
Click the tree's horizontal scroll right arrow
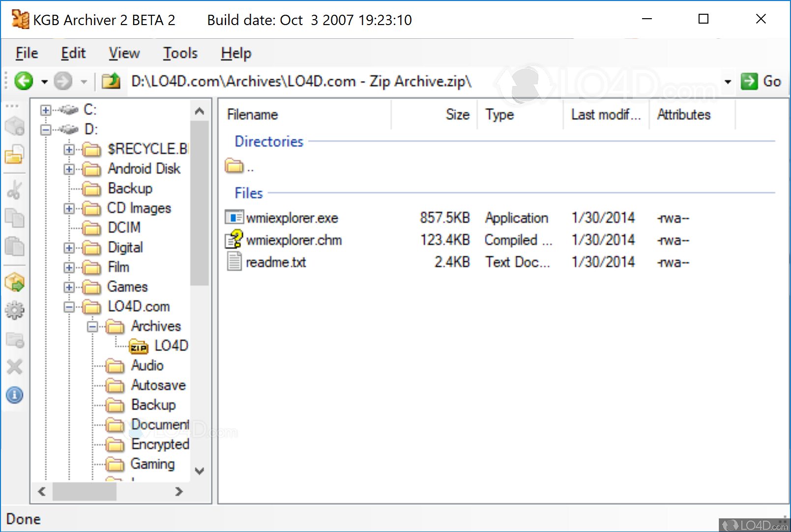179,491
